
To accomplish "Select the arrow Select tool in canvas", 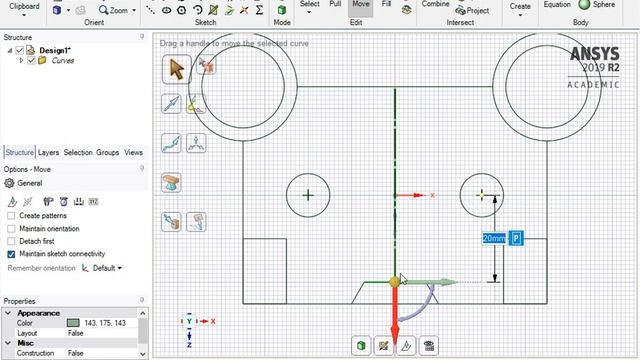I will 176,69.
